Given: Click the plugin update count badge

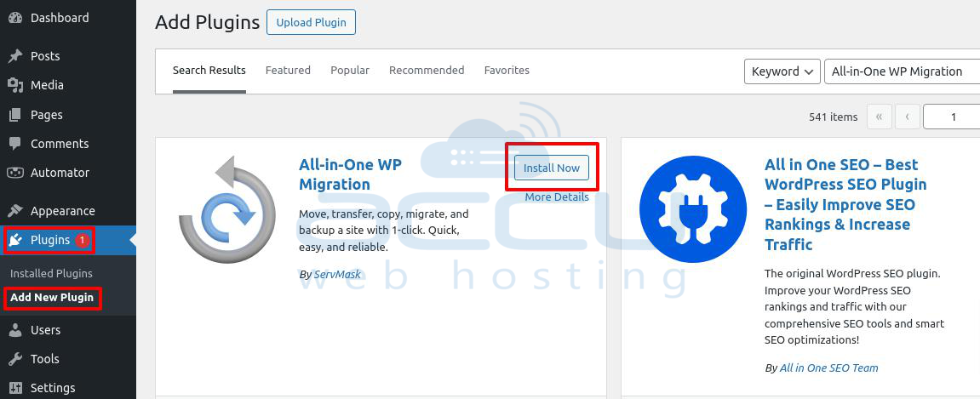Looking at the screenshot, I should (x=83, y=240).
